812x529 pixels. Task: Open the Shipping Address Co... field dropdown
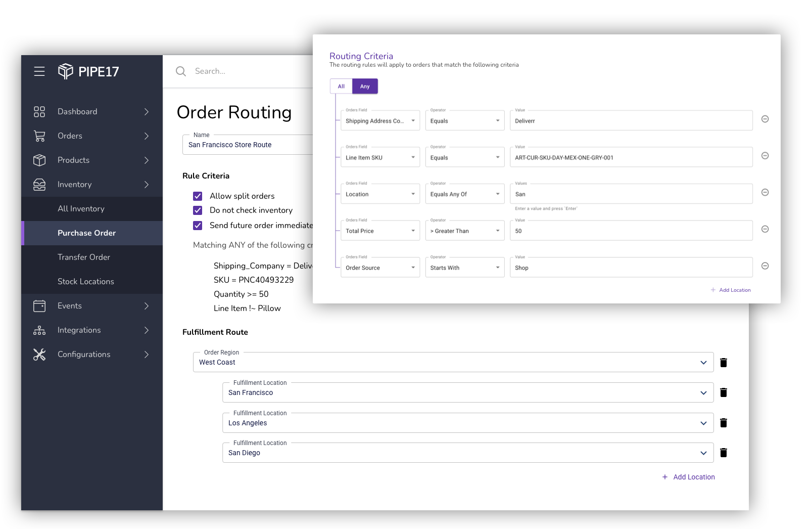(380, 121)
